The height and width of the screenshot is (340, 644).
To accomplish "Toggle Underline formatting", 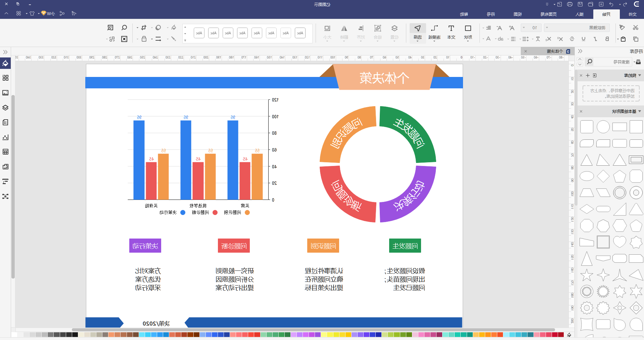I will [x=584, y=39].
